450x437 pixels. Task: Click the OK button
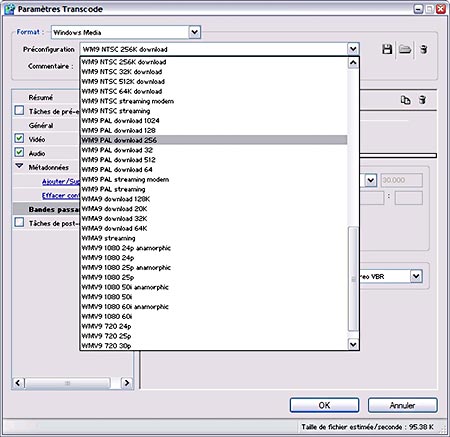coord(324,405)
